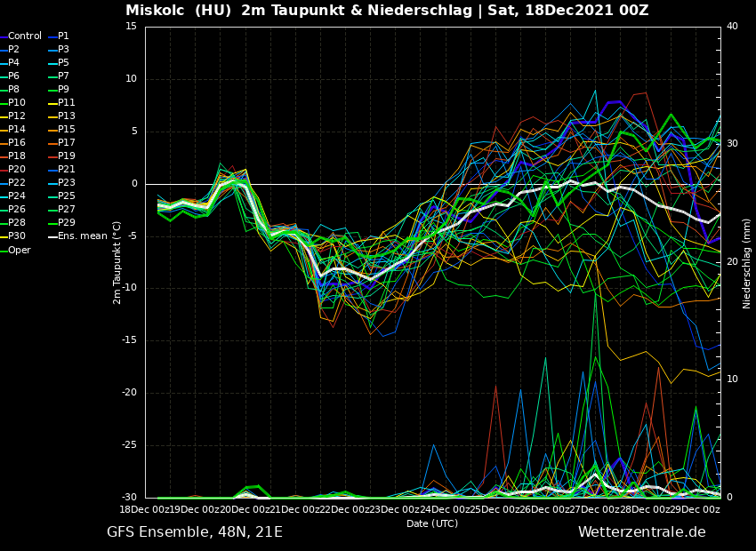Select the Ens. mean legend entry
The image size is (756, 551).
[82, 236]
